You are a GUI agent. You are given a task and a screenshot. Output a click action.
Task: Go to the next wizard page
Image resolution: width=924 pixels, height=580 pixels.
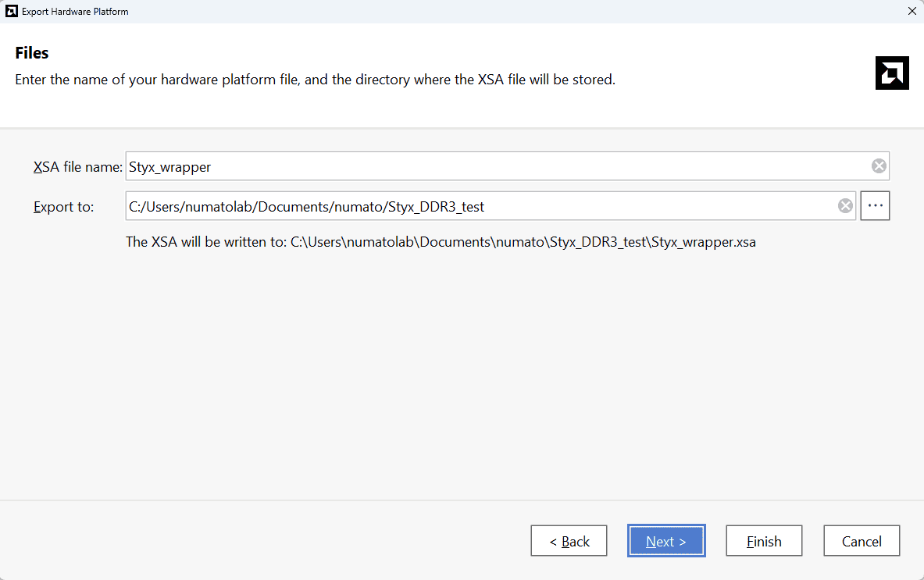[x=666, y=541]
